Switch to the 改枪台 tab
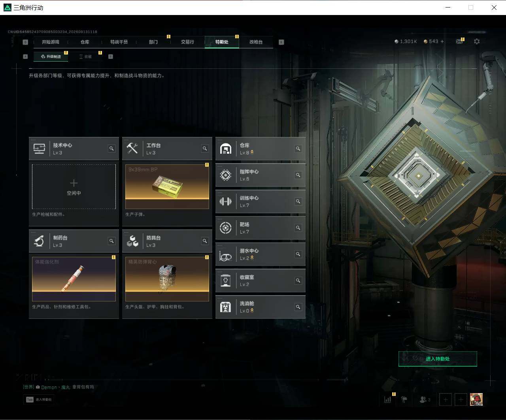This screenshot has width=506, height=420. (x=256, y=42)
